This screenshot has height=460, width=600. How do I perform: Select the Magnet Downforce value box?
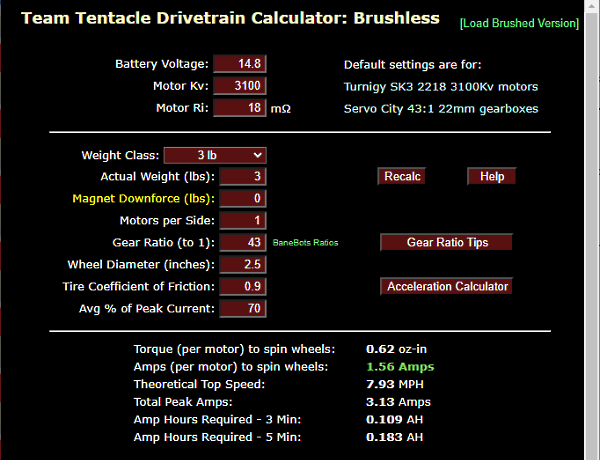pos(242,199)
